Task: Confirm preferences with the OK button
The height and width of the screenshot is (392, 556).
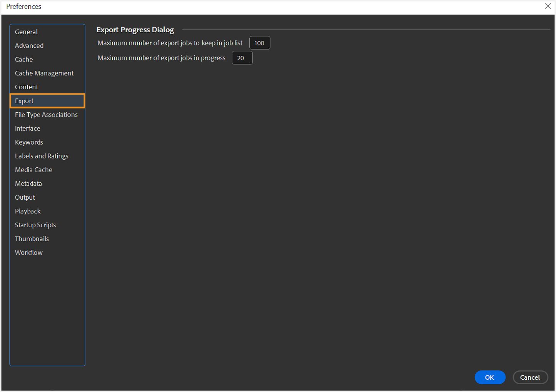Action: [x=490, y=377]
